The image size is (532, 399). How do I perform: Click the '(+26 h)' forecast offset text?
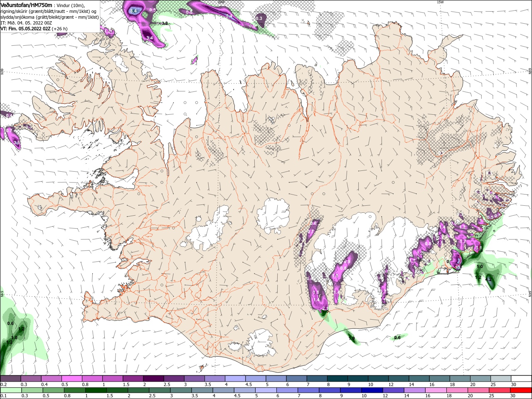[60, 29]
